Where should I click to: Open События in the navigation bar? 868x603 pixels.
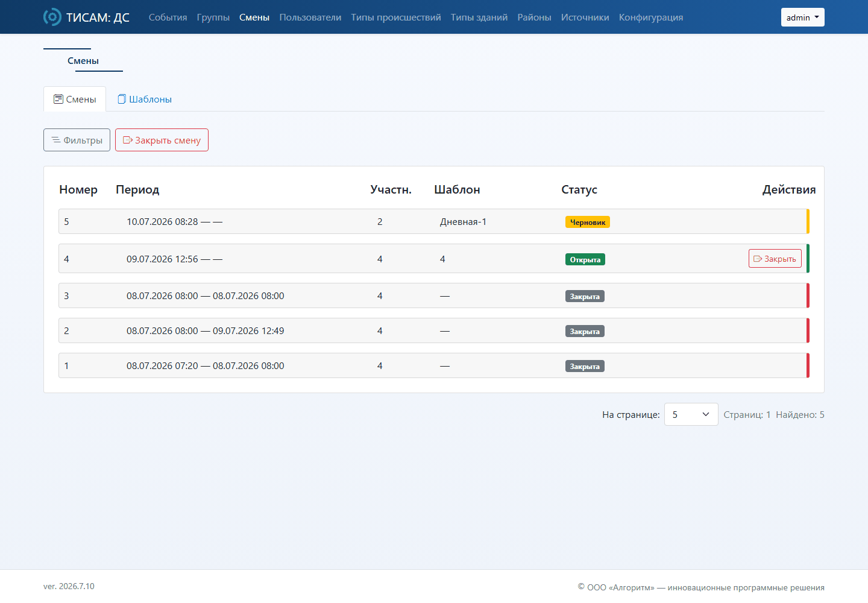pos(168,17)
